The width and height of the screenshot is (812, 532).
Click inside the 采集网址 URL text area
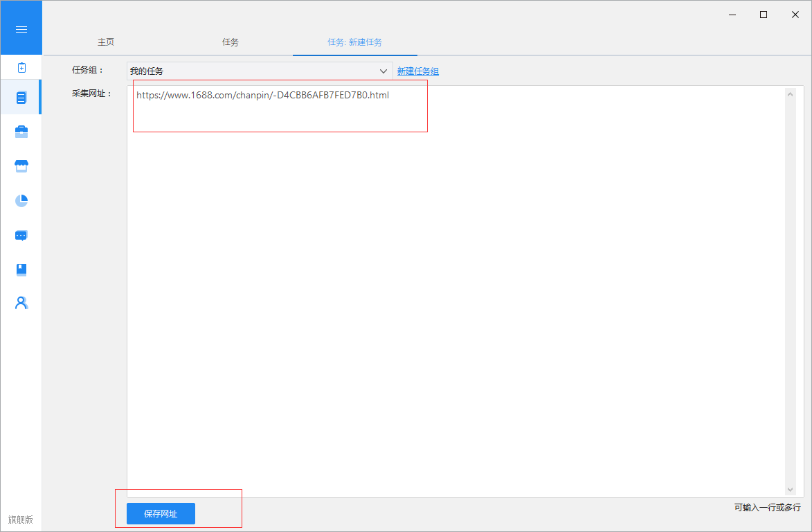pos(465,292)
